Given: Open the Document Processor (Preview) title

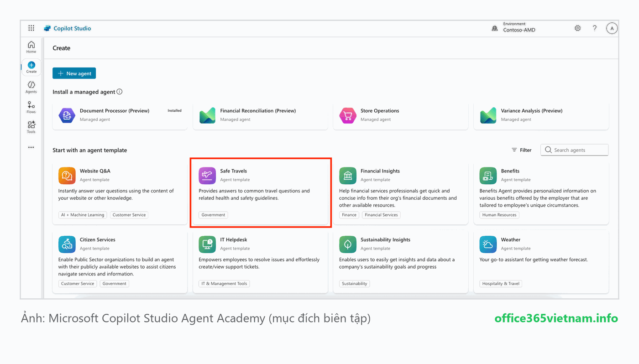Looking at the screenshot, I should [x=115, y=111].
